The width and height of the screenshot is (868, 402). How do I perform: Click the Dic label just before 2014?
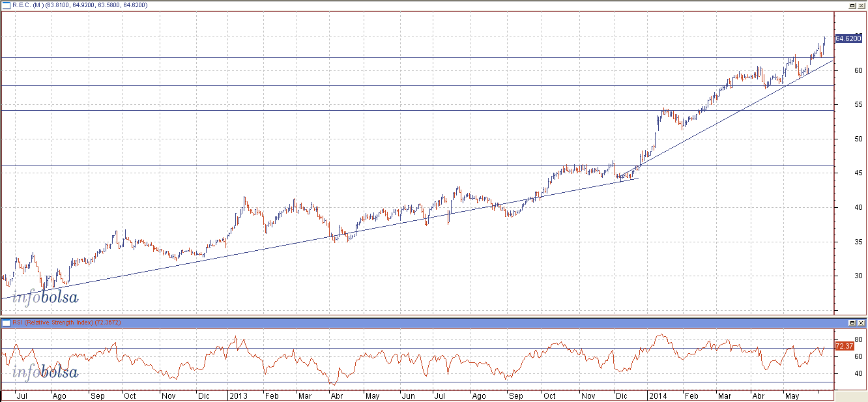pyautogui.click(x=623, y=395)
